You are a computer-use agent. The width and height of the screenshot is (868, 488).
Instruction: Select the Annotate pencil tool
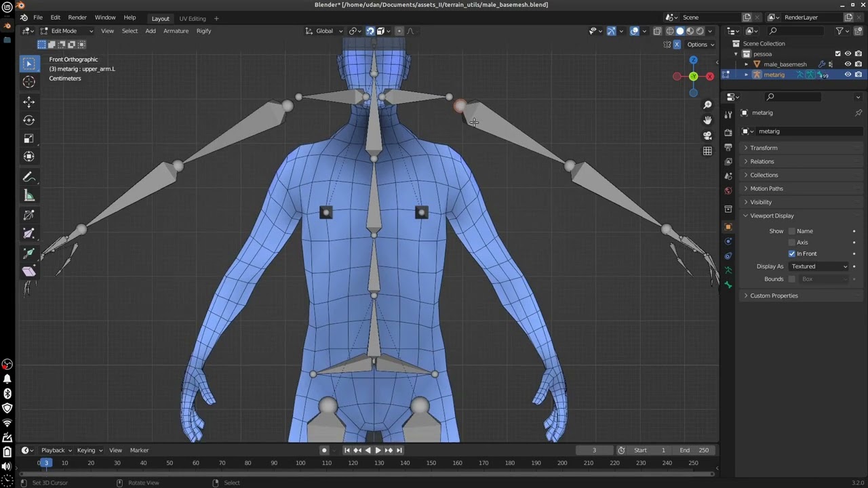click(28, 177)
